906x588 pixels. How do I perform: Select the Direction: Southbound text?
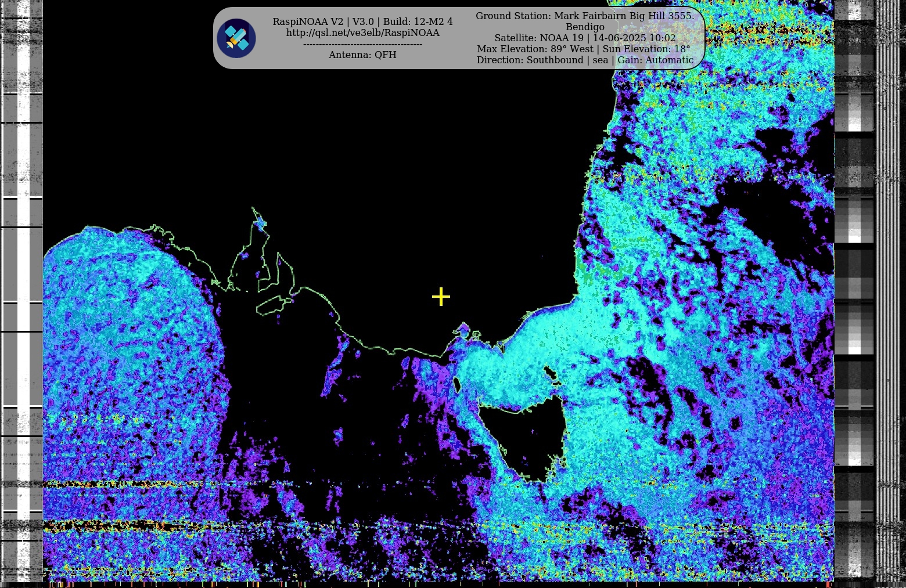[x=530, y=60]
